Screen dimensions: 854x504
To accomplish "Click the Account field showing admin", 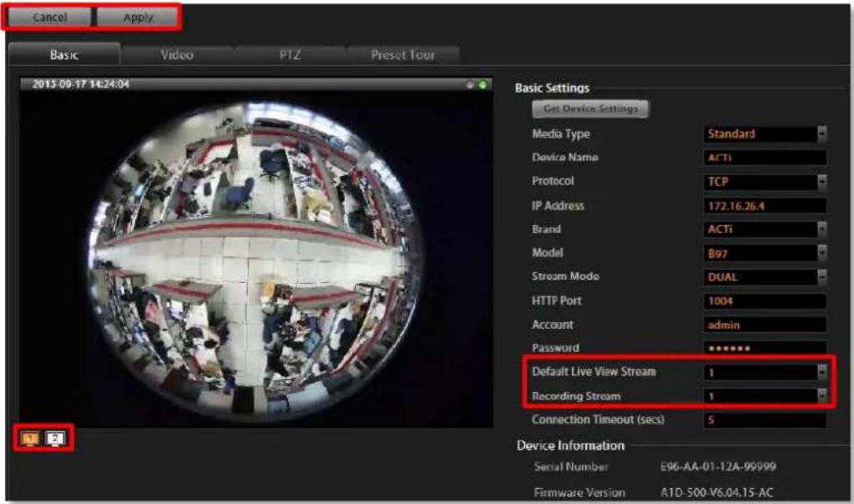I will pos(766,325).
